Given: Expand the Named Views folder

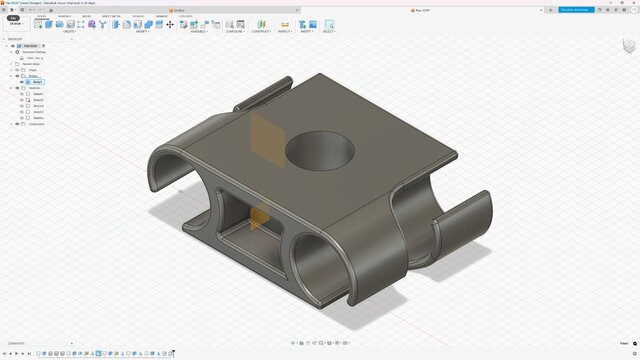Looking at the screenshot, I should tap(11, 64).
